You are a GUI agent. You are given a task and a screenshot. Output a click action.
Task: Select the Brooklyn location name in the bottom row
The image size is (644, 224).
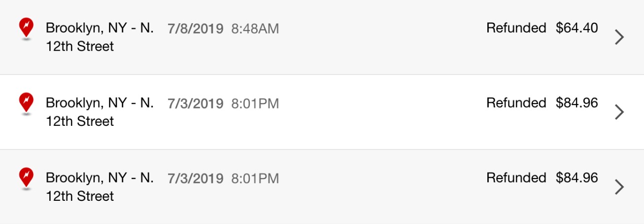100,187
